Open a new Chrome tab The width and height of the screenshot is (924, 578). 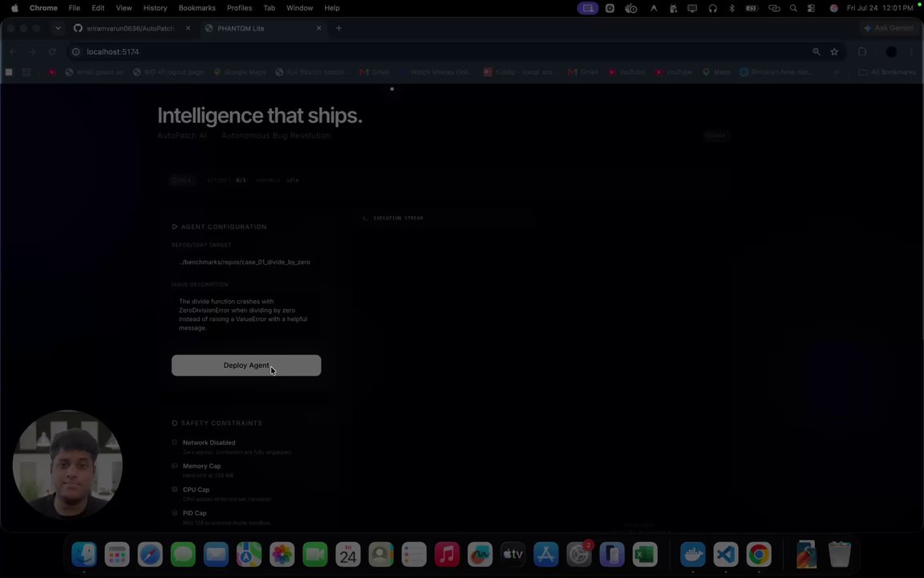(x=338, y=28)
